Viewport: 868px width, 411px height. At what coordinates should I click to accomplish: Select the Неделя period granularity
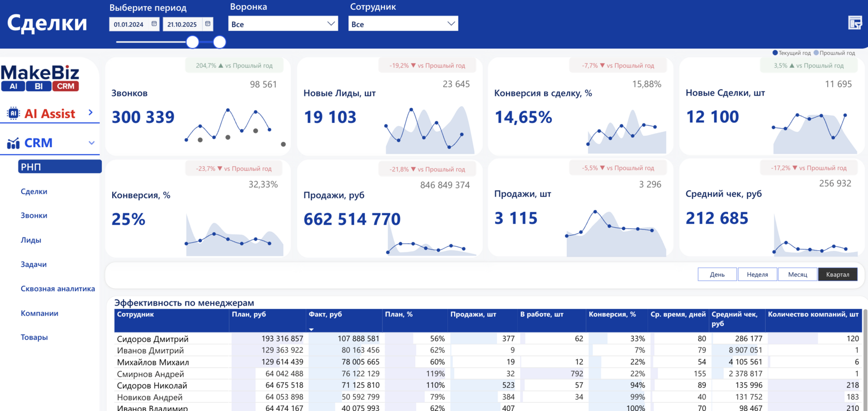(757, 274)
